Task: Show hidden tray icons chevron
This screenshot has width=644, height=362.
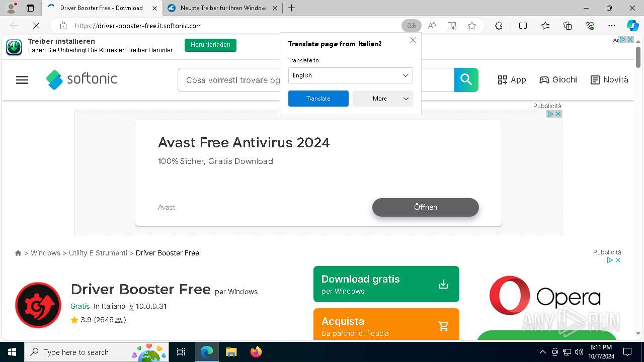Action: (x=542, y=352)
